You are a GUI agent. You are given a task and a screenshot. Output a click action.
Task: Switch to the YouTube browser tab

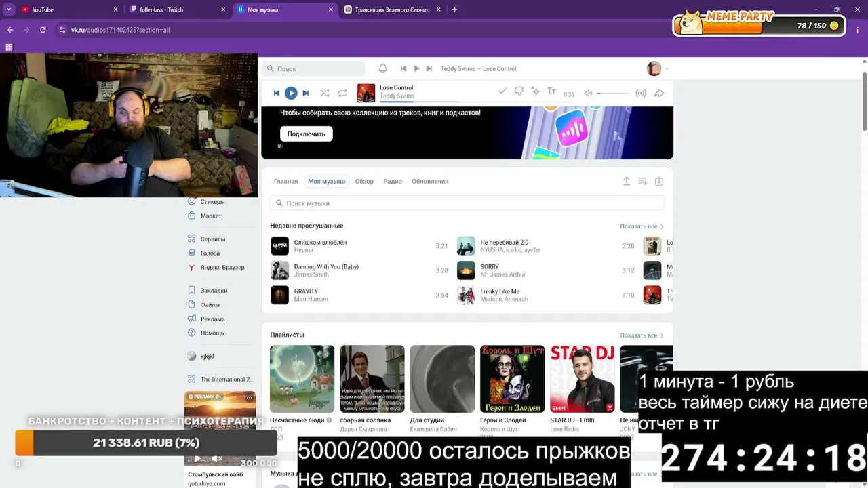[x=68, y=9]
